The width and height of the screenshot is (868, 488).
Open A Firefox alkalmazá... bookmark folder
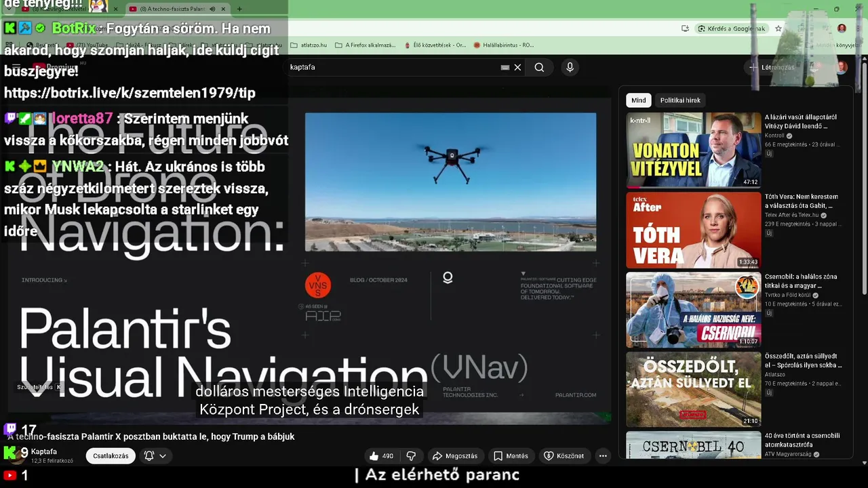pos(366,45)
